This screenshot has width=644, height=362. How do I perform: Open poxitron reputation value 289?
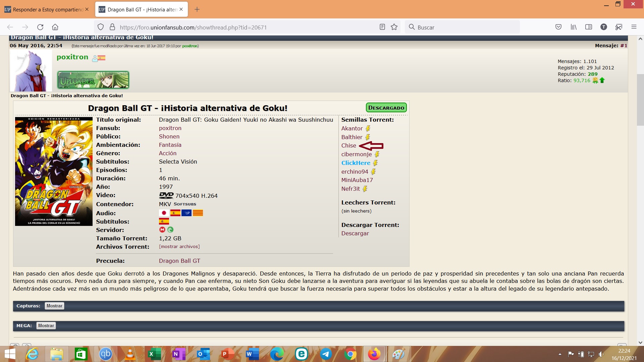(x=593, y=74)
